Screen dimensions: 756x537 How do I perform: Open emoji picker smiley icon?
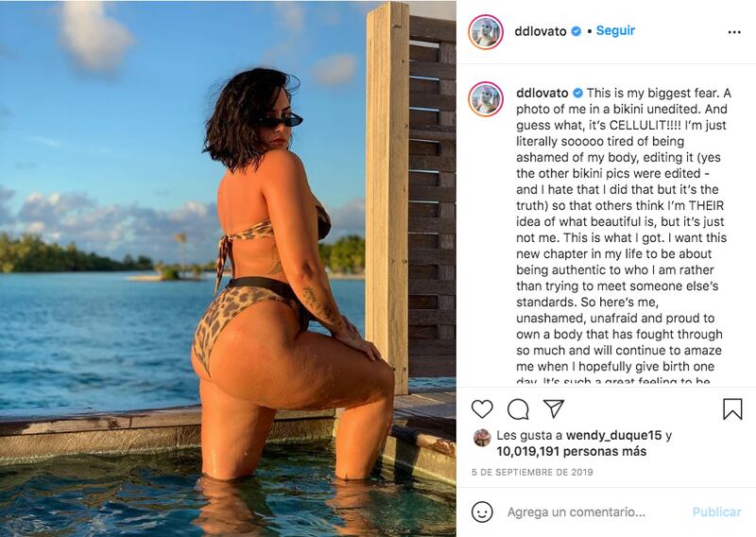tap(482, 511)
